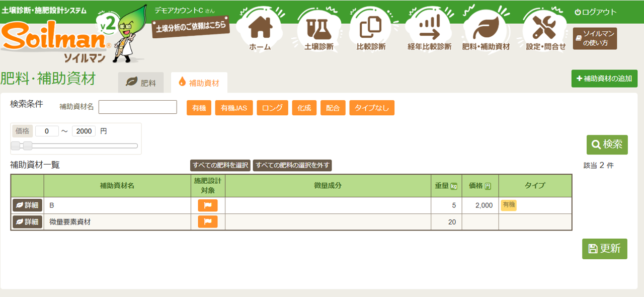Select the 補助資材 tab
Viewport: 644px width, 297px height.
[199, 83]
